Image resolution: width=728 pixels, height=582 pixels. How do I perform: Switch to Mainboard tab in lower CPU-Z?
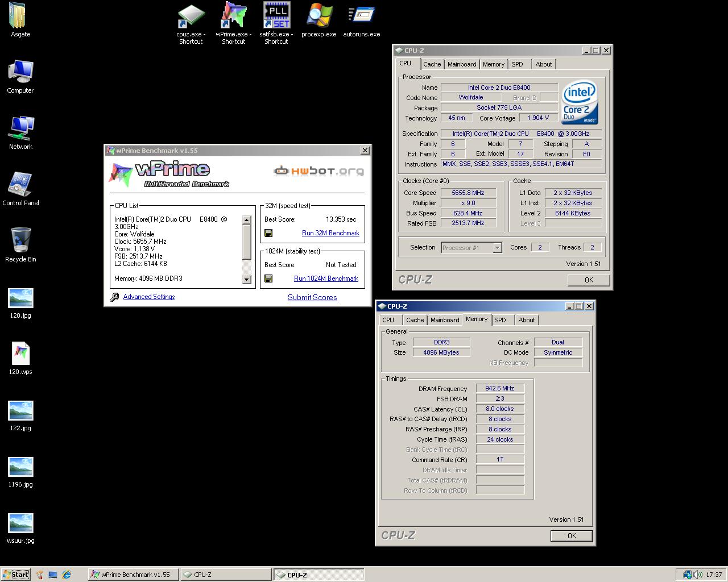click(445, 320)
